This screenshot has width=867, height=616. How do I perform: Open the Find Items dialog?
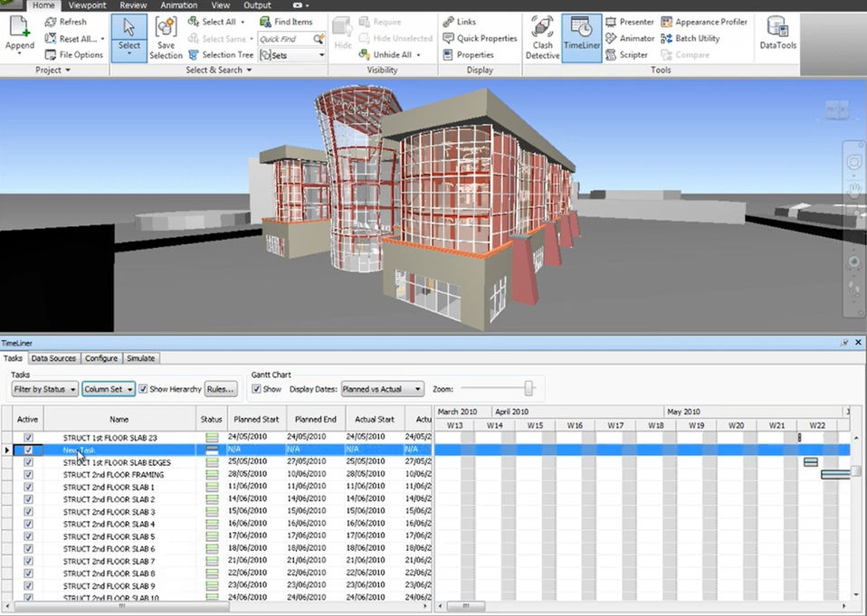(x=286, y=22)
